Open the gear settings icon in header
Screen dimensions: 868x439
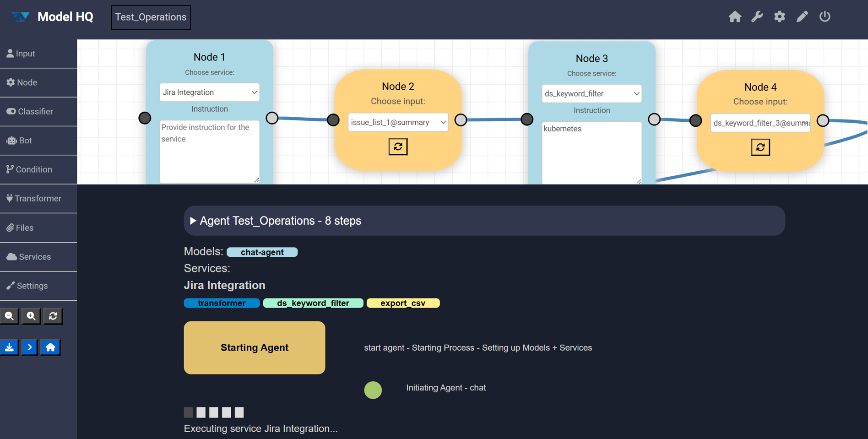(x=780, y=17)
